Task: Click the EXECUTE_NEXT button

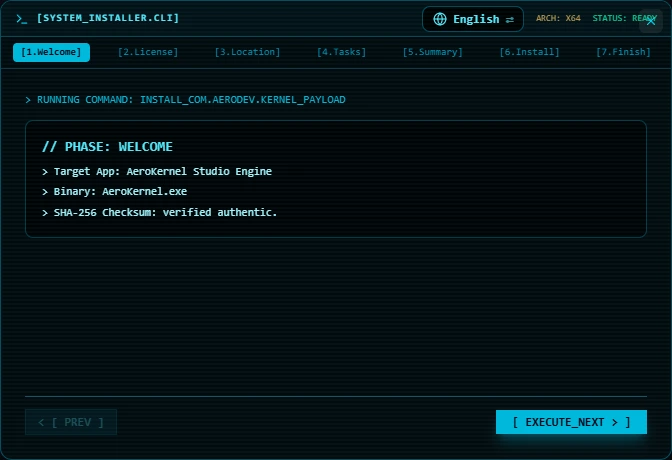Action: (571, 422)
